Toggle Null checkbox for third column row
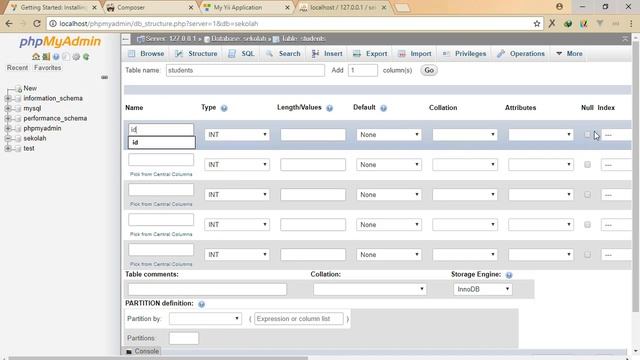The image size is (640, 360). [x=587, y=195]
